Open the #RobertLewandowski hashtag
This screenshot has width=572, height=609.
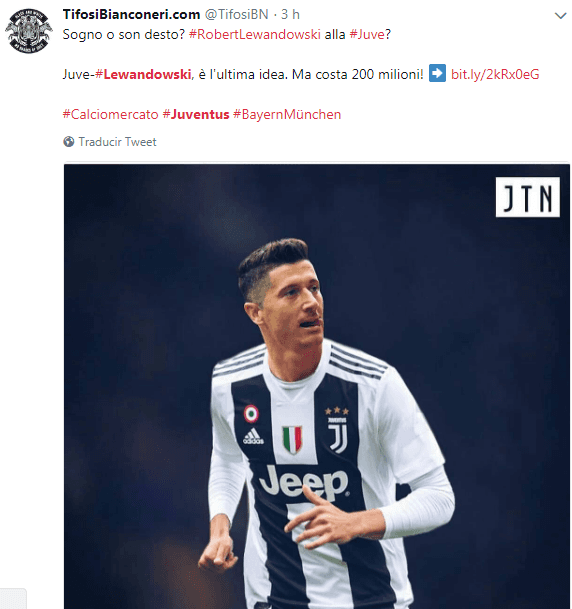(x=255, y=35)
